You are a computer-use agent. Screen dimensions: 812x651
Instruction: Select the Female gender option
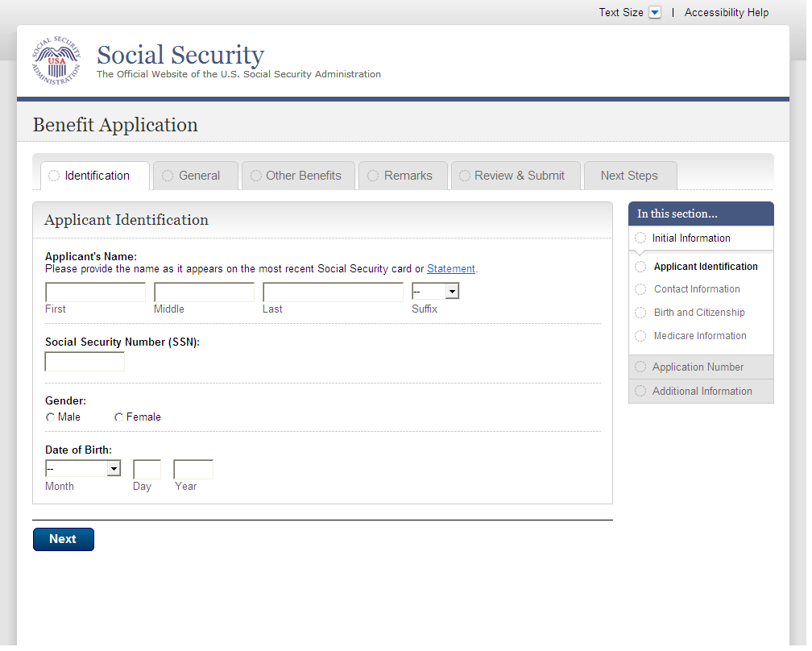[x=119, y=417]
